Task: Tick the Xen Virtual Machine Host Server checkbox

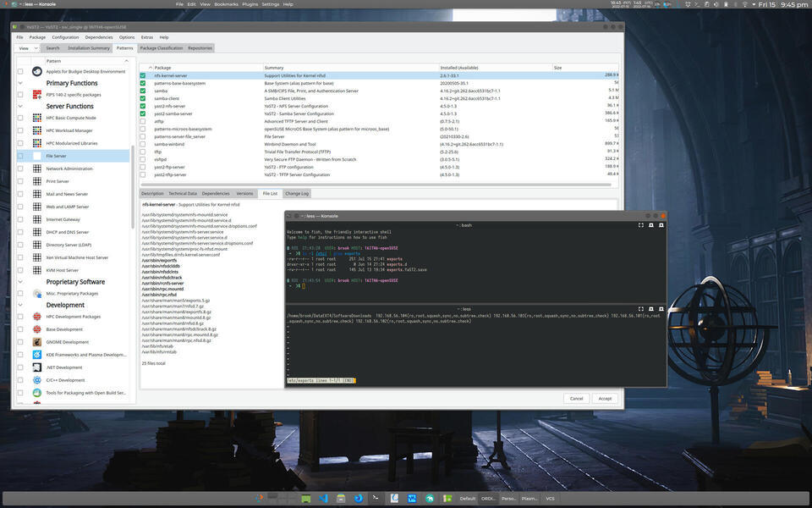Action: pyautogui.click(x=20, y=257)
